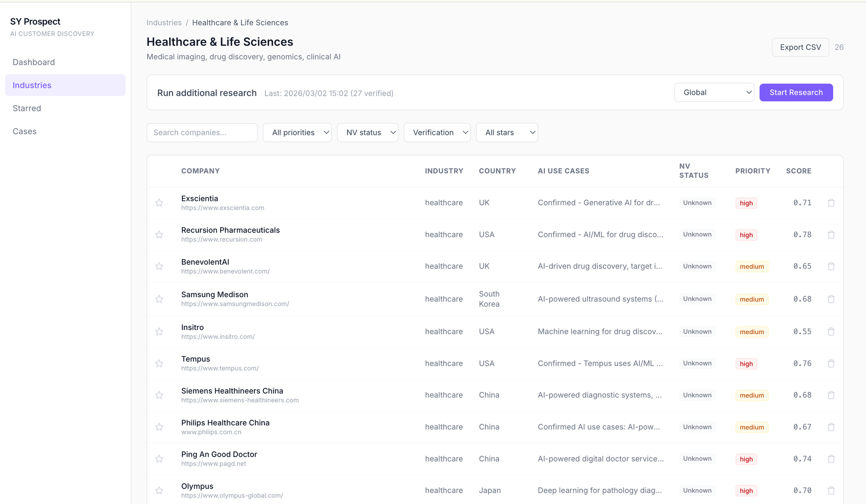
Task: Delete the Samsung Medison entry
Action: [831, 299]
